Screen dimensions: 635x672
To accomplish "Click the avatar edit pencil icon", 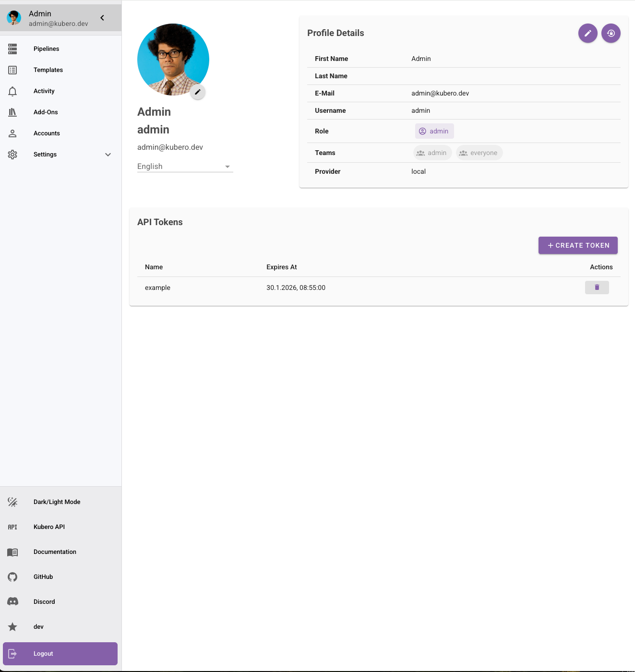I will pyautogui.click(x=197, y=92).
